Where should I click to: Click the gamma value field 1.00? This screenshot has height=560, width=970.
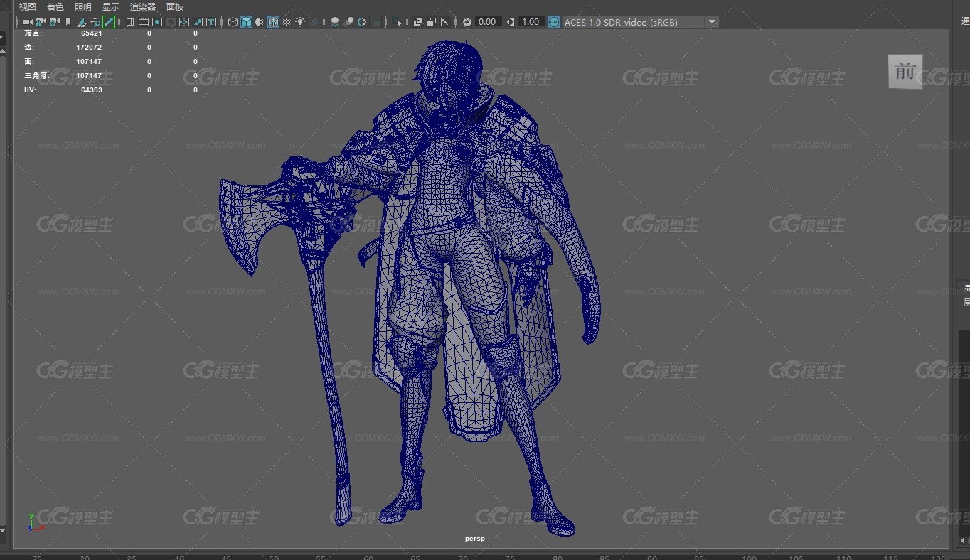click(x=531, y=22)
